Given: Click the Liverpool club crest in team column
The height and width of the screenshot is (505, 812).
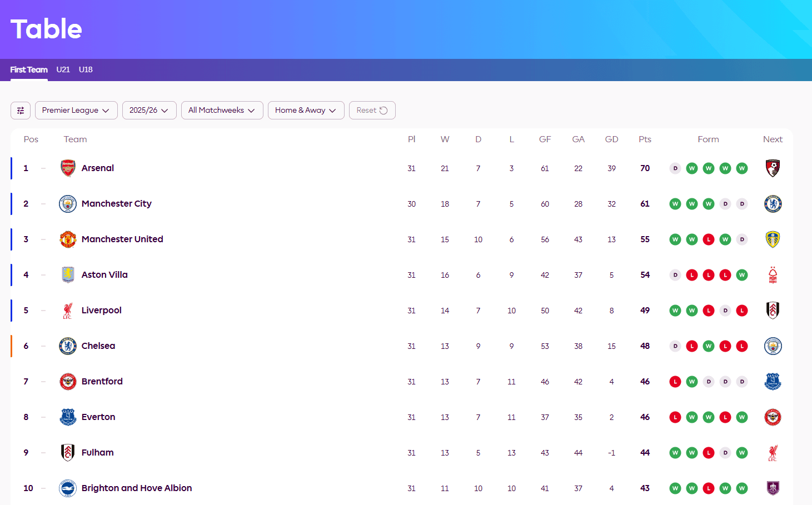Looking at the screenshot, I should point(68,310).
